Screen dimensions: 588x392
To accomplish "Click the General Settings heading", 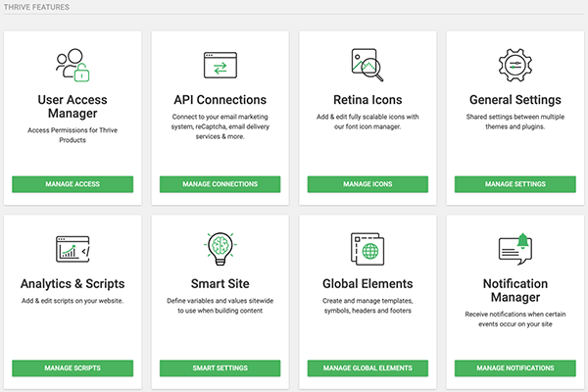I will pos(515,100).
